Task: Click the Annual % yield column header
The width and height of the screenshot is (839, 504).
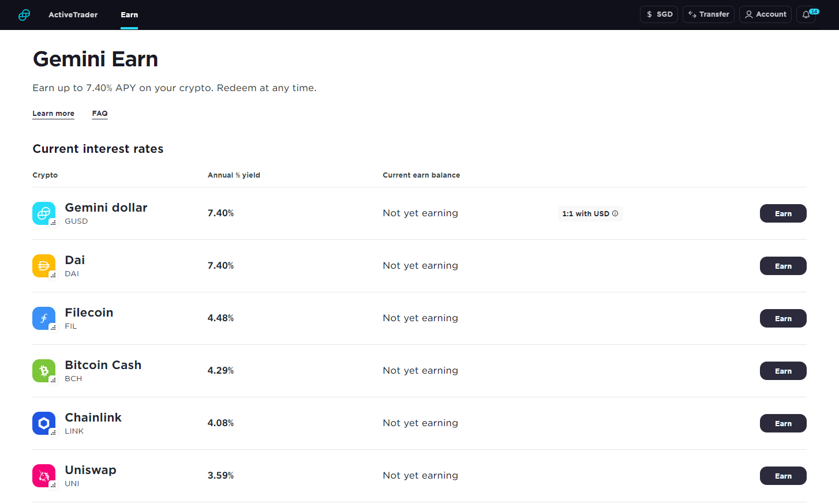Action: pos(234,175)
